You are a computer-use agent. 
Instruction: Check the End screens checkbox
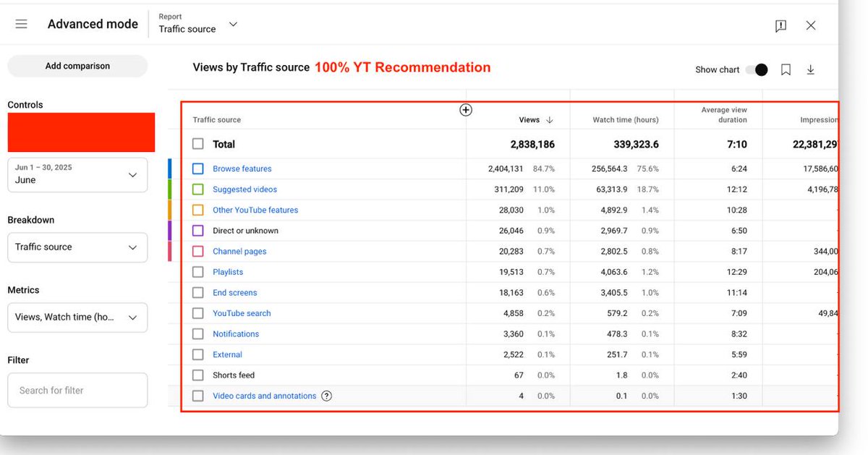tap(198, 292)
